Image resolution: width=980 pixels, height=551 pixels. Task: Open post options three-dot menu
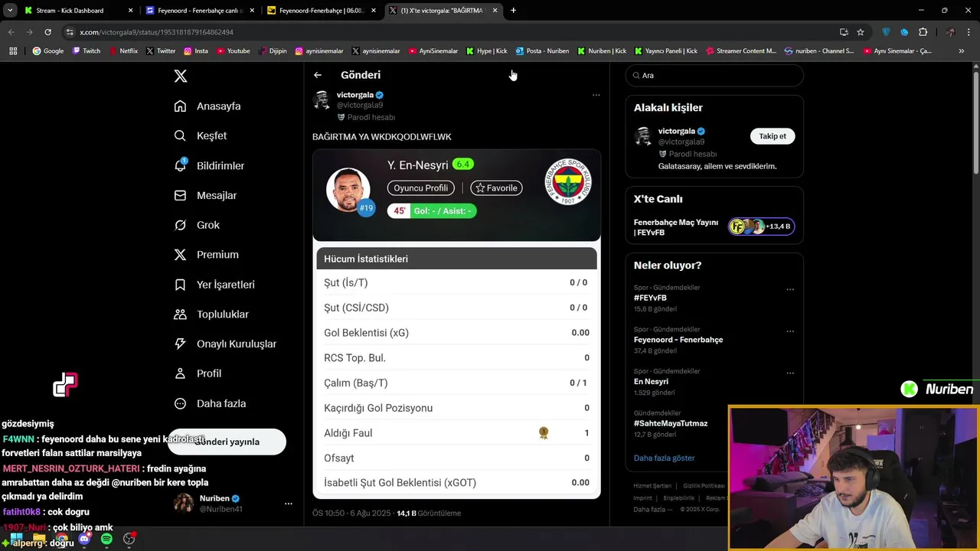pyautogui.click(x=596, y=96)
